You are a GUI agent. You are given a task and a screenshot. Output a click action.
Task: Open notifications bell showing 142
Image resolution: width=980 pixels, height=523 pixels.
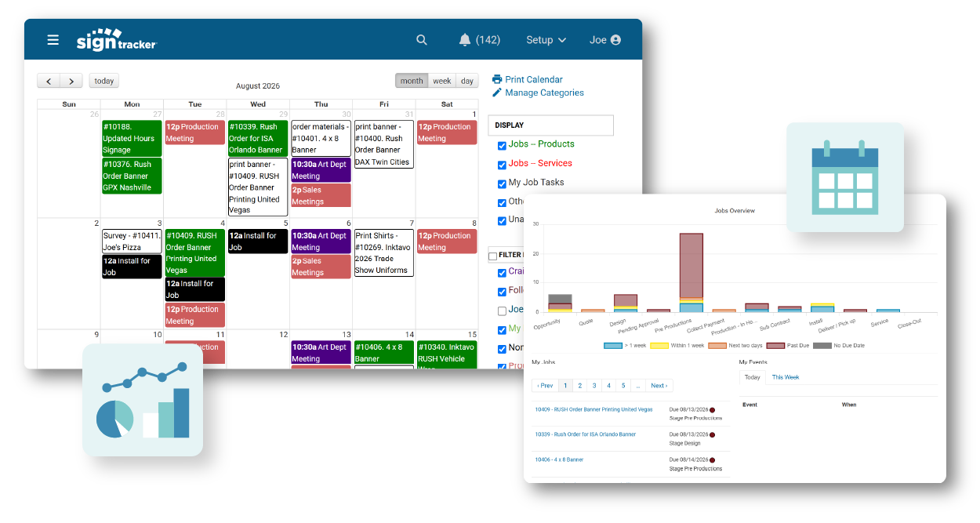[x=479, y=40]
